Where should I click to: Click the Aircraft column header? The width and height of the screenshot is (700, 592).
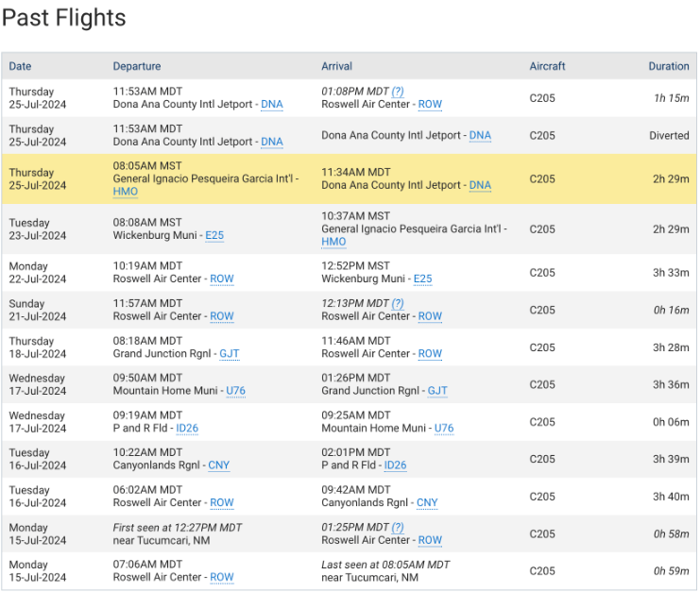(547, 66)
